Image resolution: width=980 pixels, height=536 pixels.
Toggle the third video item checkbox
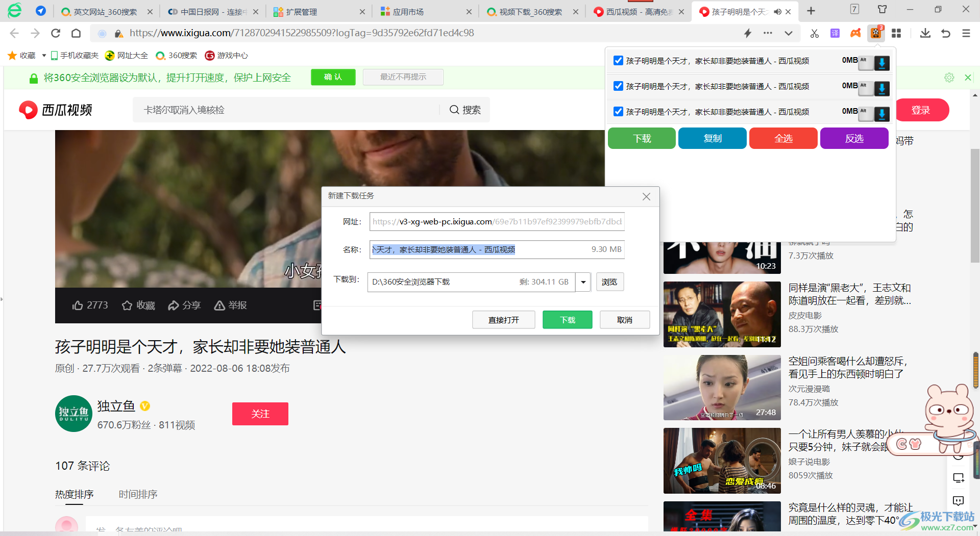point(618,112)
